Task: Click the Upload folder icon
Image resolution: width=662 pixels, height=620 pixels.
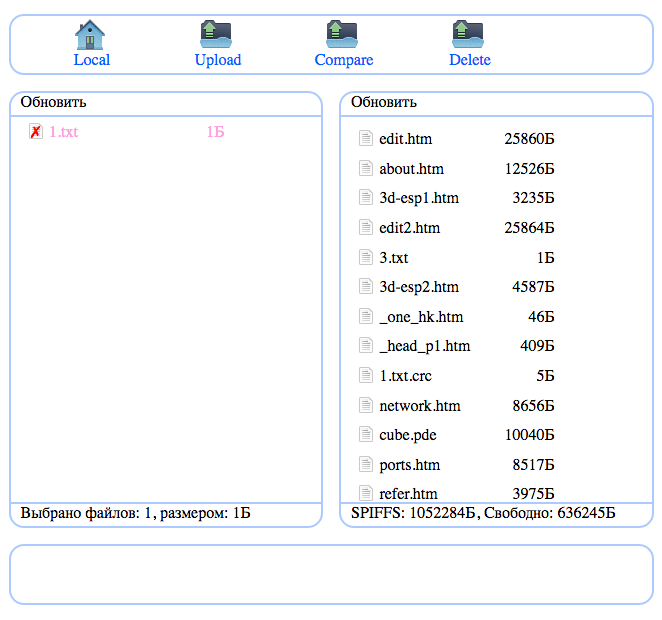Action: (x=216, y=34)
